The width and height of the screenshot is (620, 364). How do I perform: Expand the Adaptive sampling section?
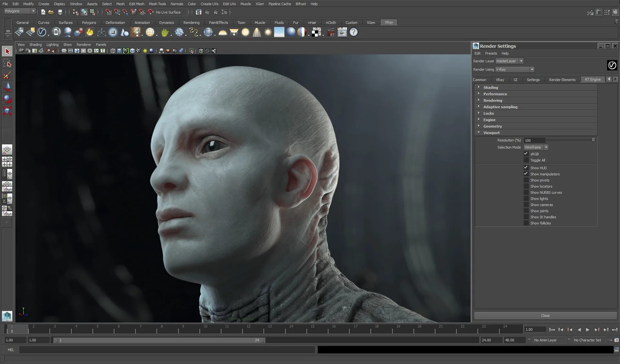click(x=500, y=107)
